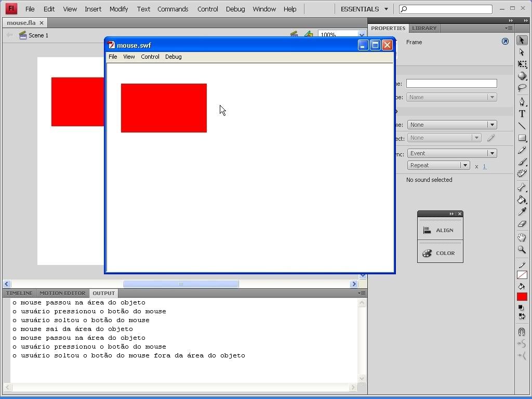The image size is (532, 399).
Task: Open the Repeat dropdown
Action: tap(438, 165)
